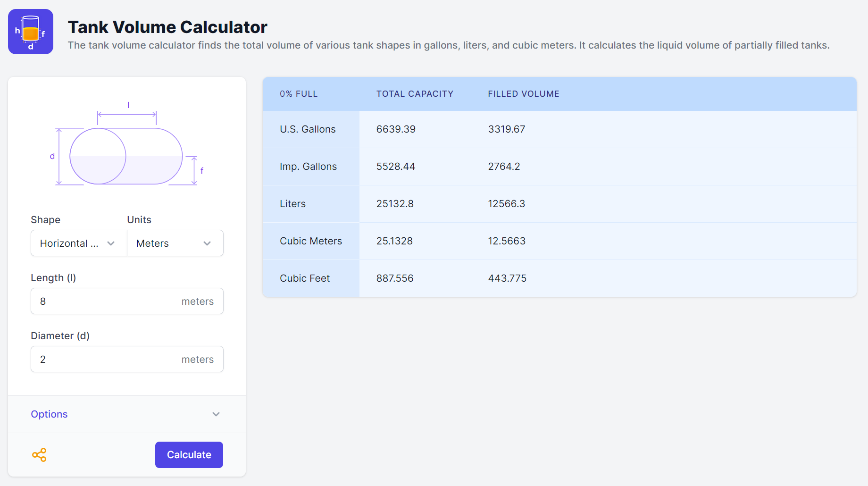Click the Shape dropdown arrow
The height and width of the screenshot is (486, 868).
pos(111,243)
